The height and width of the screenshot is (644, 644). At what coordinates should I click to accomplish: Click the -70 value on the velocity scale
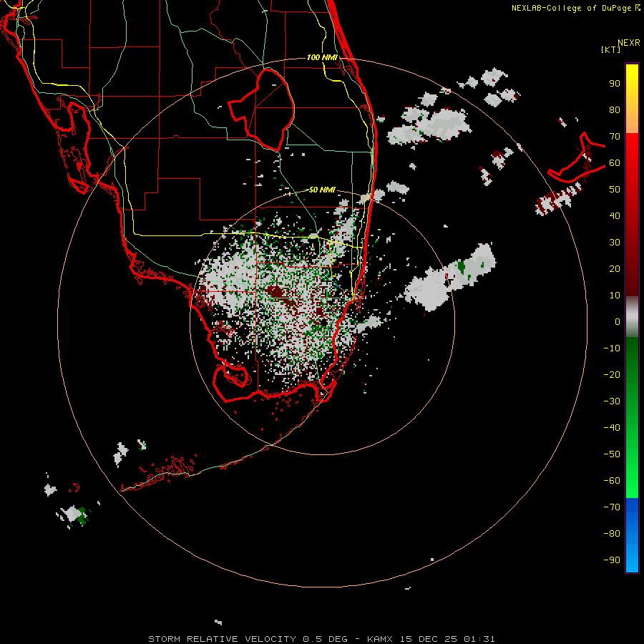point(612,507)
